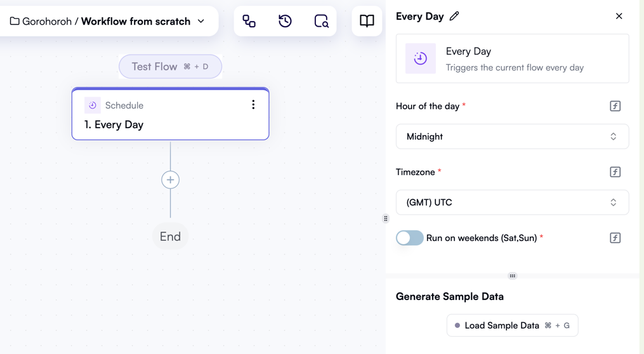This screenshot has width=644, height=354.
Task: Toggle dynamic value for Hour of the day
Action: click(615, 106)
